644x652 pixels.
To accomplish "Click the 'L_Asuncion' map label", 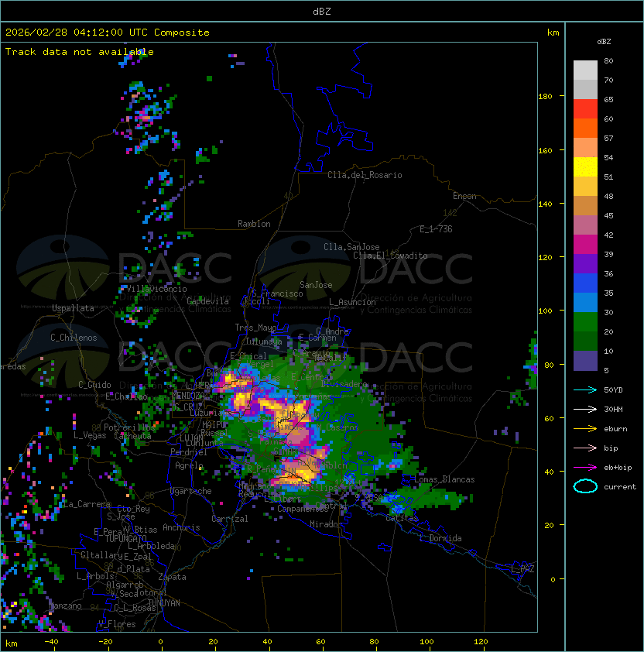I will (x=352, y=302).
